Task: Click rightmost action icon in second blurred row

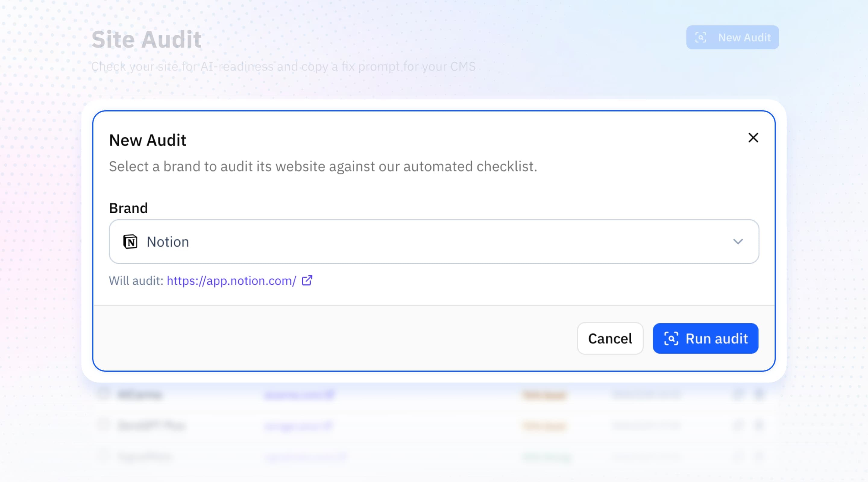Action: pos(759,425)
